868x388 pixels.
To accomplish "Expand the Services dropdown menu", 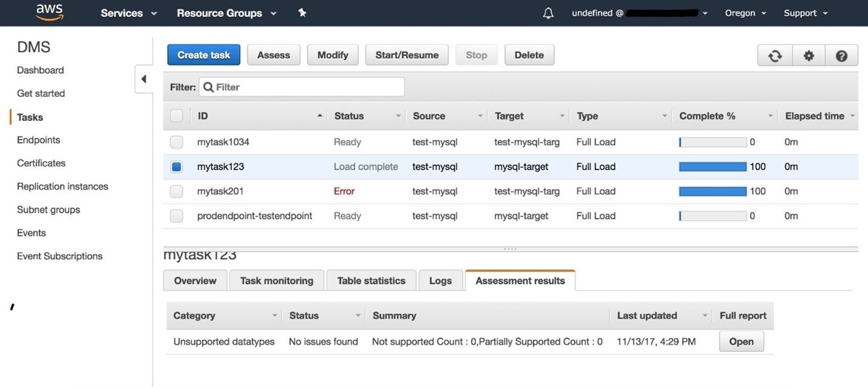I will [129, 13].
